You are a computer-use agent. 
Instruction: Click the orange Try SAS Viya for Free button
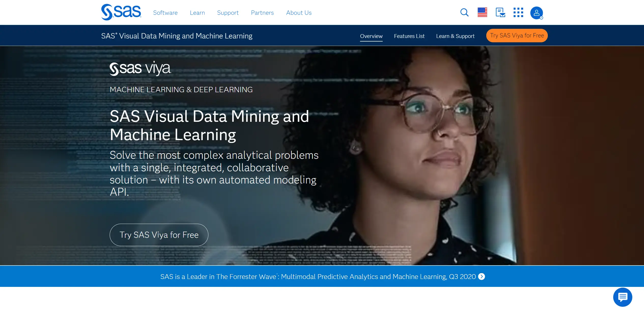pyautogui.click(x=517, y=35)
